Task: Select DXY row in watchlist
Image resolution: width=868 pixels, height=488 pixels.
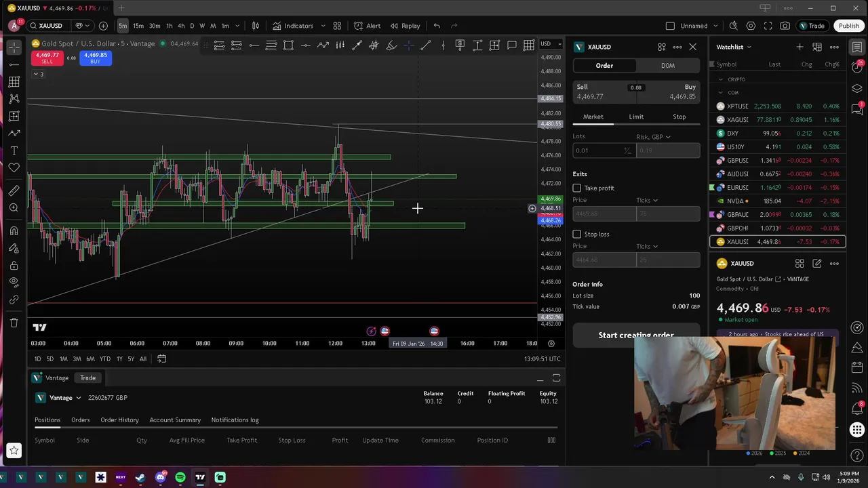Action: pos(777,134)
